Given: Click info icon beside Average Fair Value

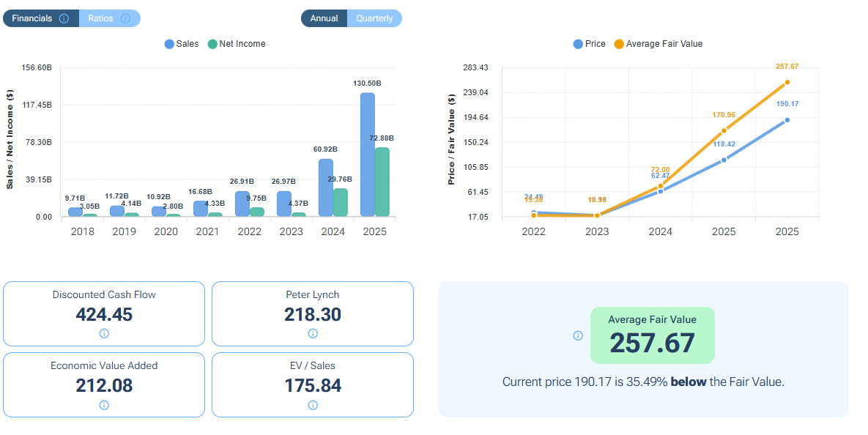Looking at the screenshot, I should pyautogui.click(x=578, y=335).
